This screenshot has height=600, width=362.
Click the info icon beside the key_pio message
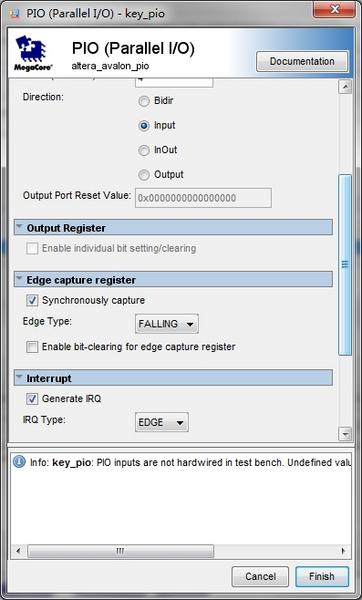click(19, 461)
